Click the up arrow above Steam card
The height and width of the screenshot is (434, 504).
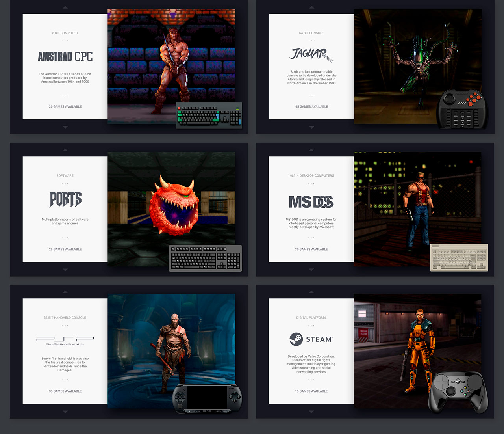coord(311,292)
